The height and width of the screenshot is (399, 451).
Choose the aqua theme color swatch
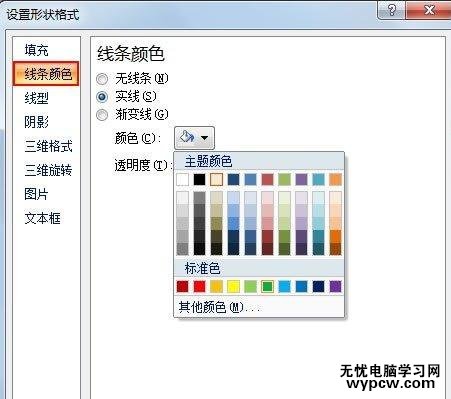click(318, 179)
